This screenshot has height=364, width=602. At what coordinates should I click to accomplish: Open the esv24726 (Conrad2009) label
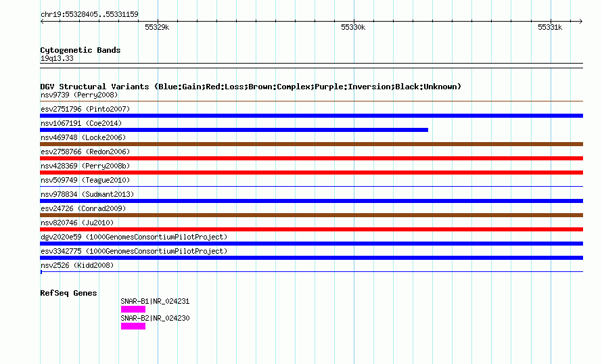click(x=83, y=208)
